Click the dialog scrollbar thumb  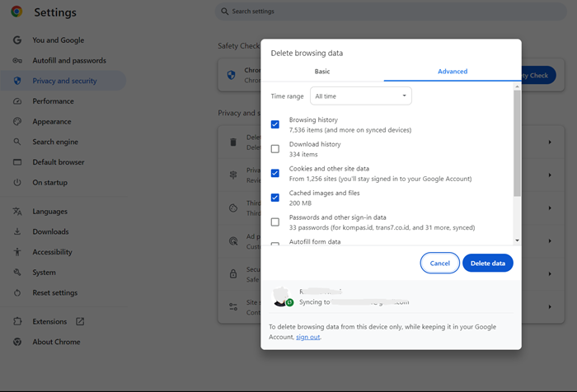click(x=517, y=143)
